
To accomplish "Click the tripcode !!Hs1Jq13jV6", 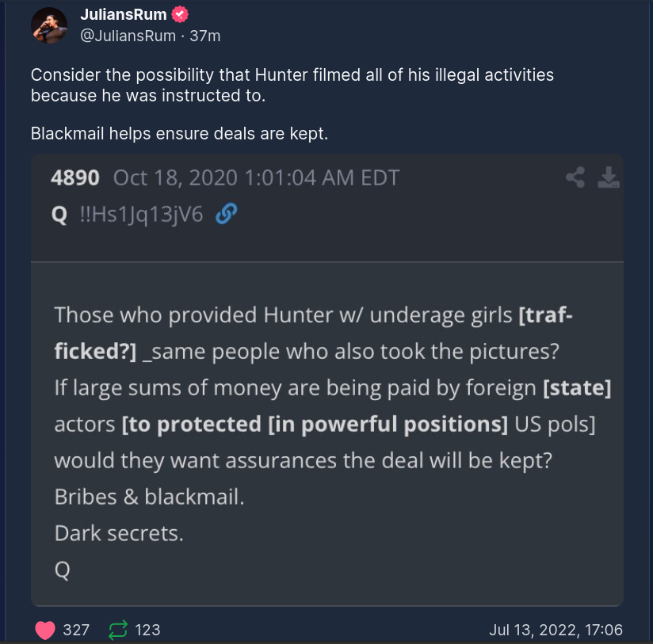I will (x=143, y=214).
